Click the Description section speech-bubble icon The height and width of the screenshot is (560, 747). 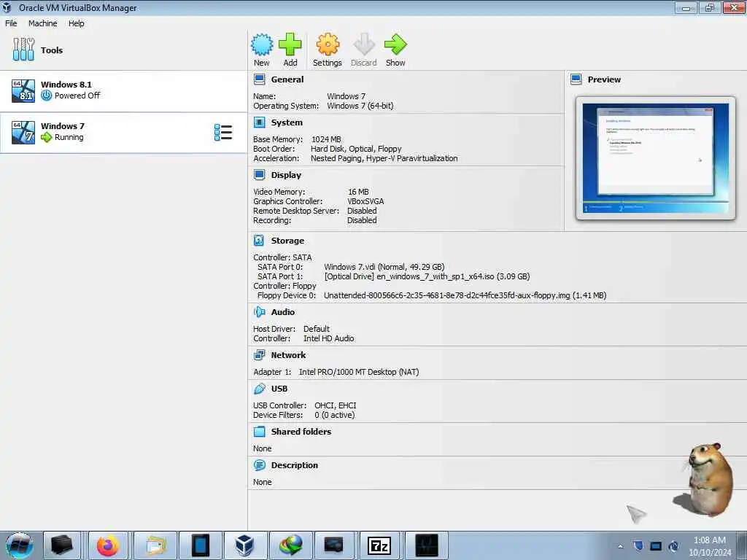pyautogui.click(x=259, y=465)
